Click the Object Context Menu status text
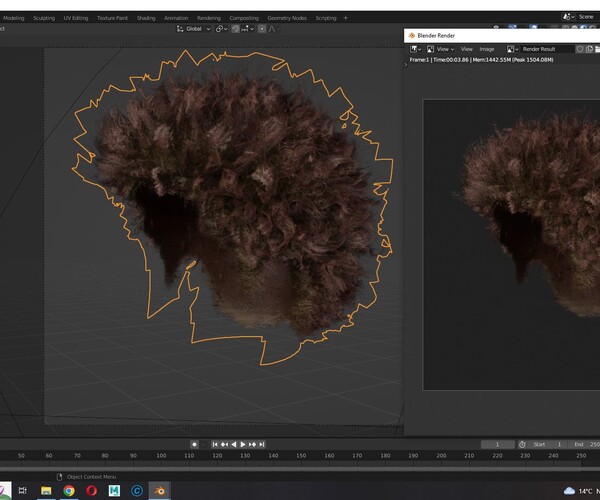 point(91,477)
